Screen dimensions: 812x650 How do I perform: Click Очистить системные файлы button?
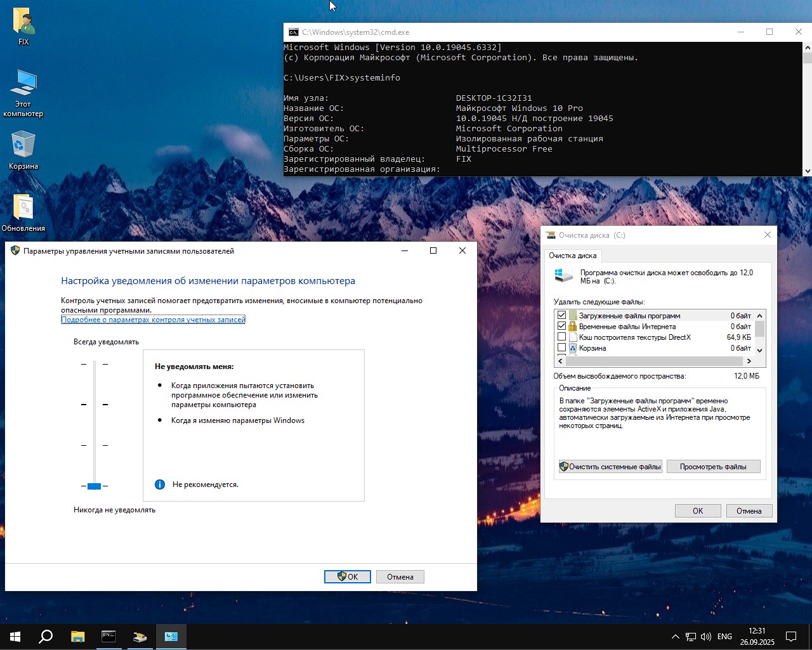pyautogui.click(x=610, y=467)
